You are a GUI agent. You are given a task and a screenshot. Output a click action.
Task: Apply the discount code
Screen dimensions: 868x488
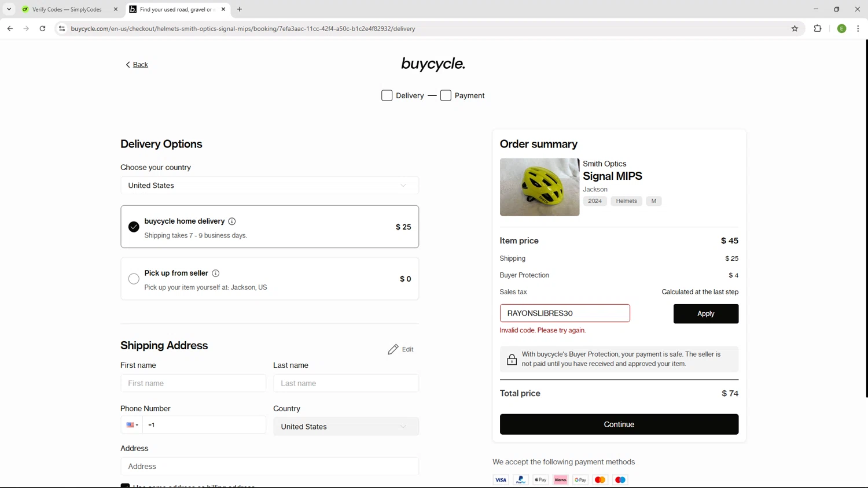(x=706, y=313)
